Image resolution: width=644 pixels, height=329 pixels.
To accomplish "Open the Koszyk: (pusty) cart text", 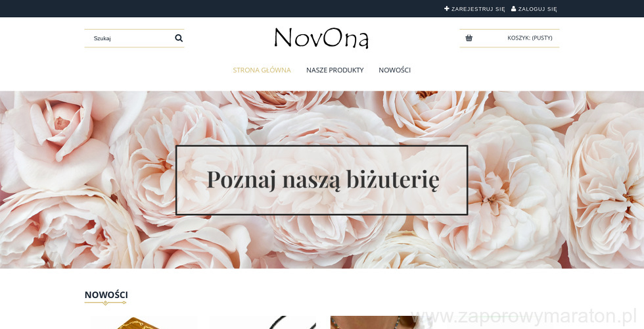I will click(530, 38).
